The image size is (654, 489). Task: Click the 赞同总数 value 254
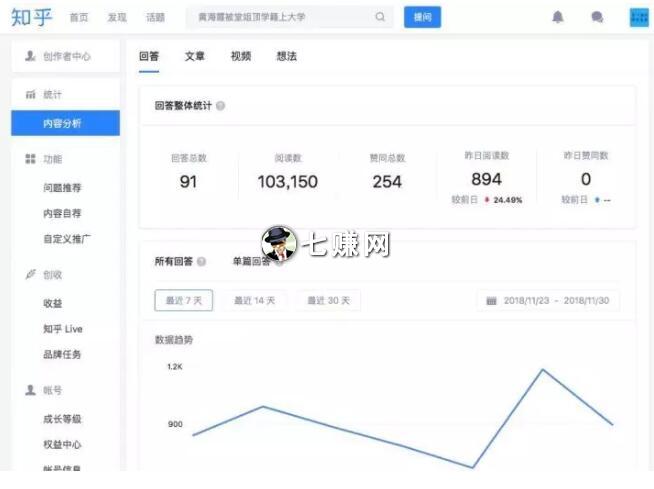(x=387, y=182)
